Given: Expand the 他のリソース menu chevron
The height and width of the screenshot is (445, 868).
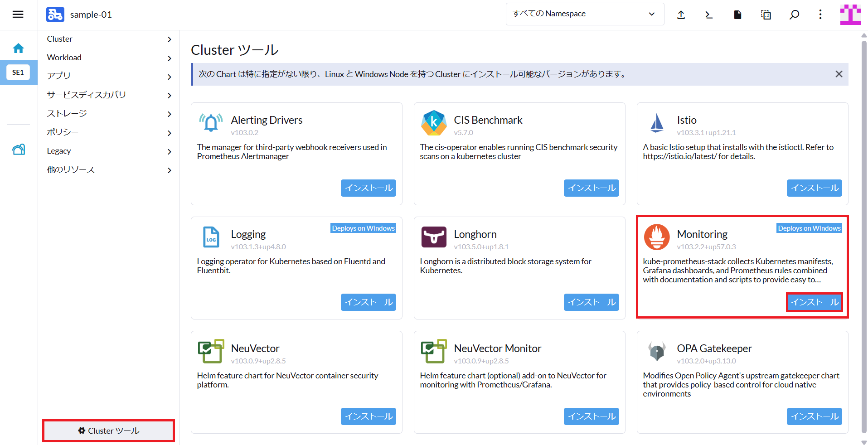Looking at the screenshot, I should point(170,170).
